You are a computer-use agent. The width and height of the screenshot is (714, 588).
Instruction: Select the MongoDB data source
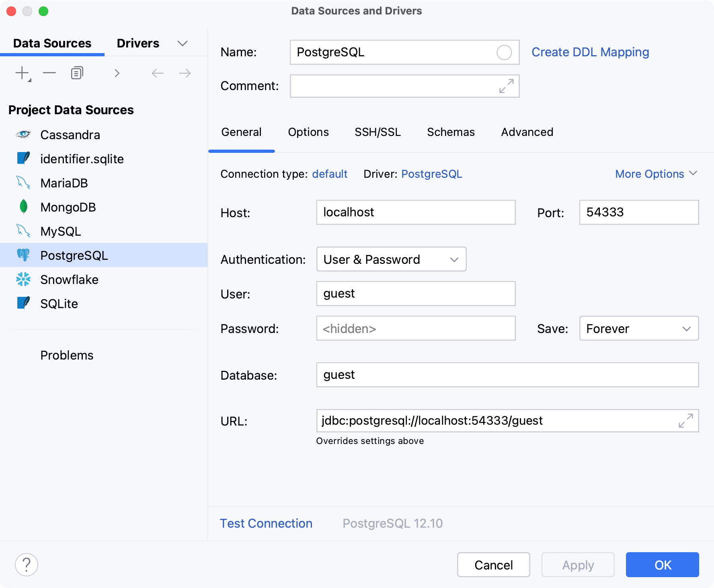[x=68, y=207]
